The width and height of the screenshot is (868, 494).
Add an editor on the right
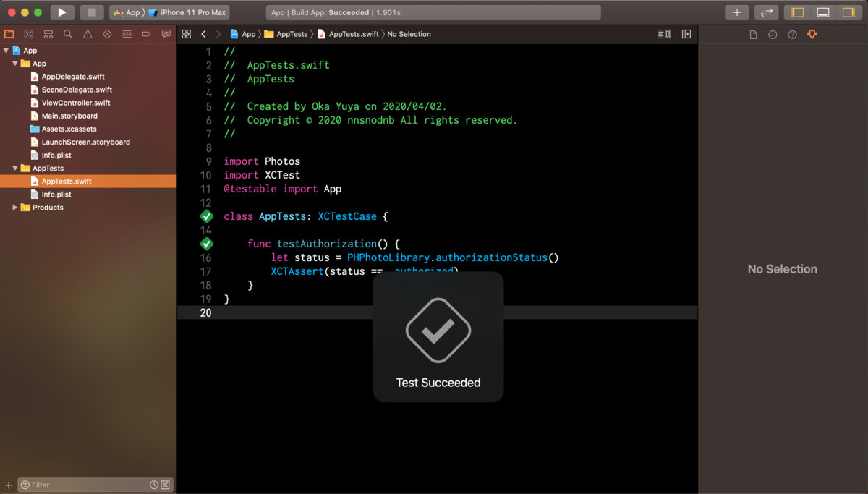click(x=686, y=34)
